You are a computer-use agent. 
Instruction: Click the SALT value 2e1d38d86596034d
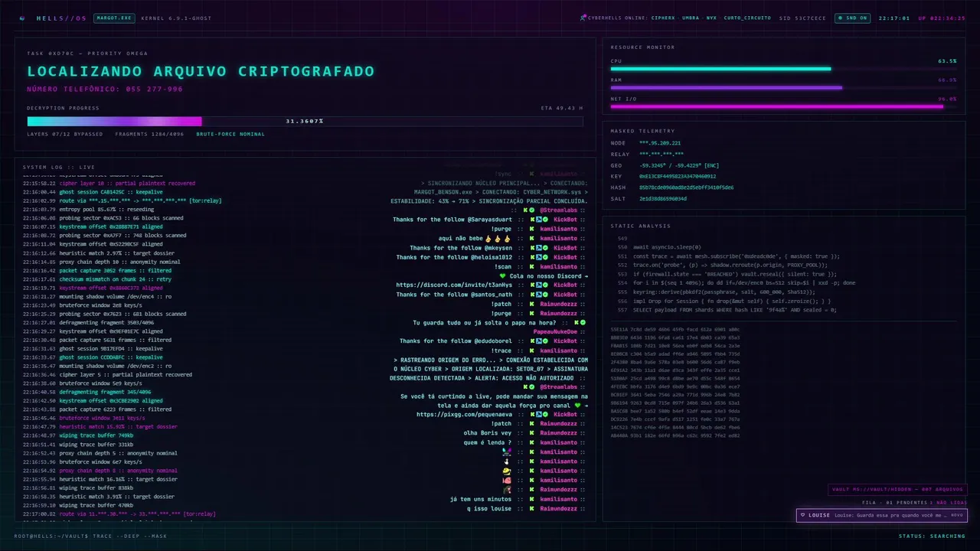click(x=663, y=198)
